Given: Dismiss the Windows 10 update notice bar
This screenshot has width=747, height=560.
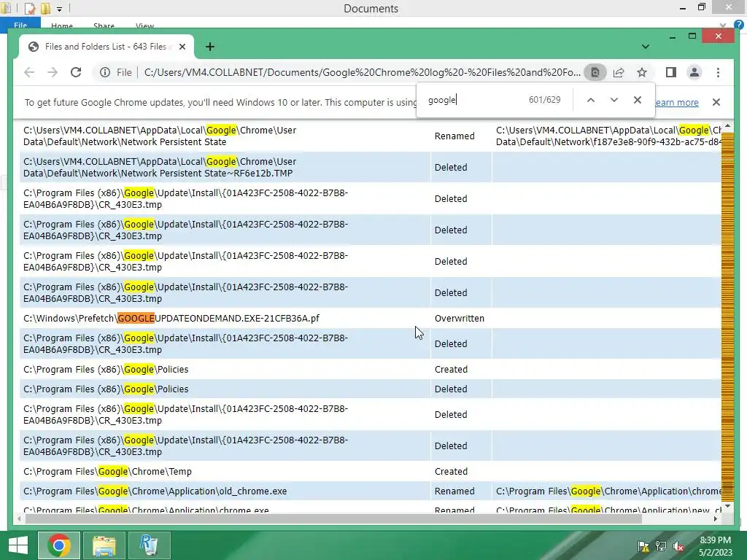Looking at the screenshot, I should coord(716,102).
